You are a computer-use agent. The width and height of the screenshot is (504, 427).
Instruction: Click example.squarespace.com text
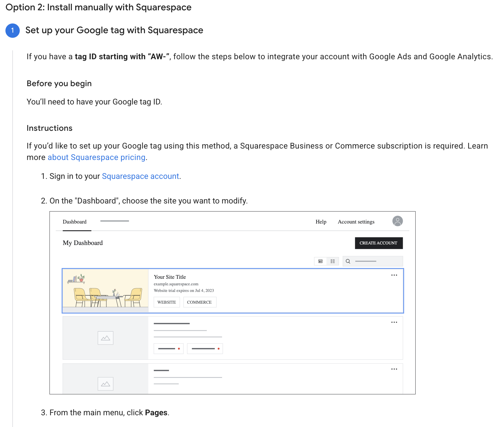176,284
